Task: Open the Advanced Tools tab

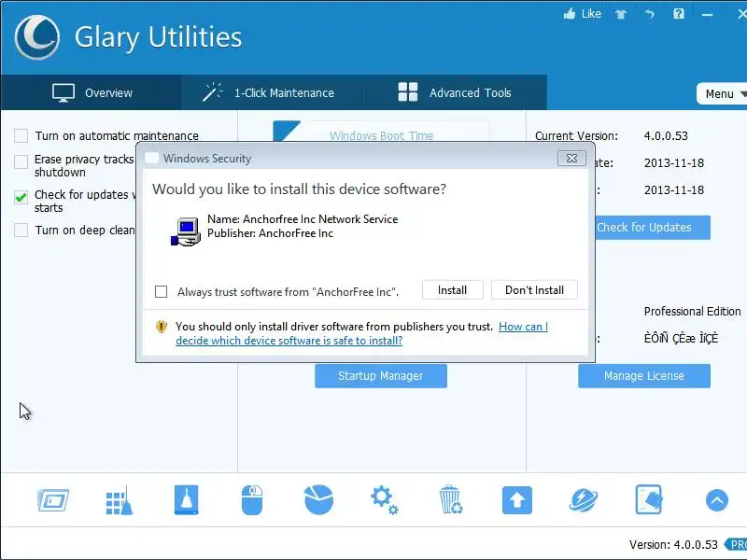Action: pyautogui.click(x=456, y=92)
